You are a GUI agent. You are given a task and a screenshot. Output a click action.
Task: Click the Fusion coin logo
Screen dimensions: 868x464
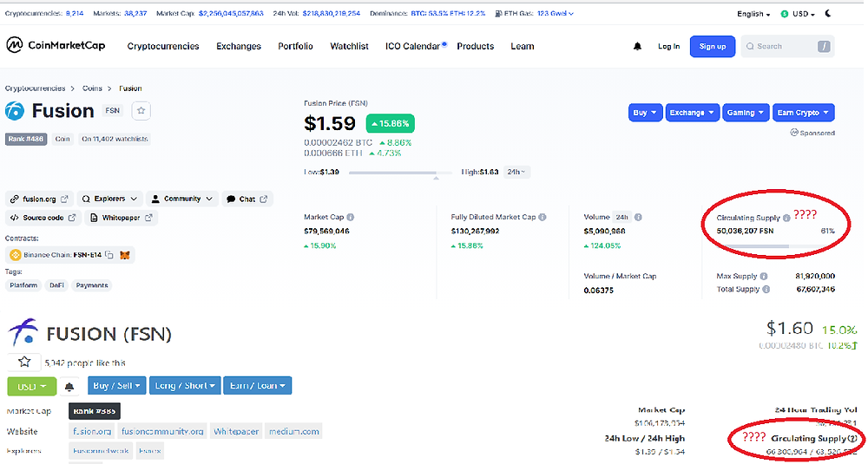[x=15, y=111]
